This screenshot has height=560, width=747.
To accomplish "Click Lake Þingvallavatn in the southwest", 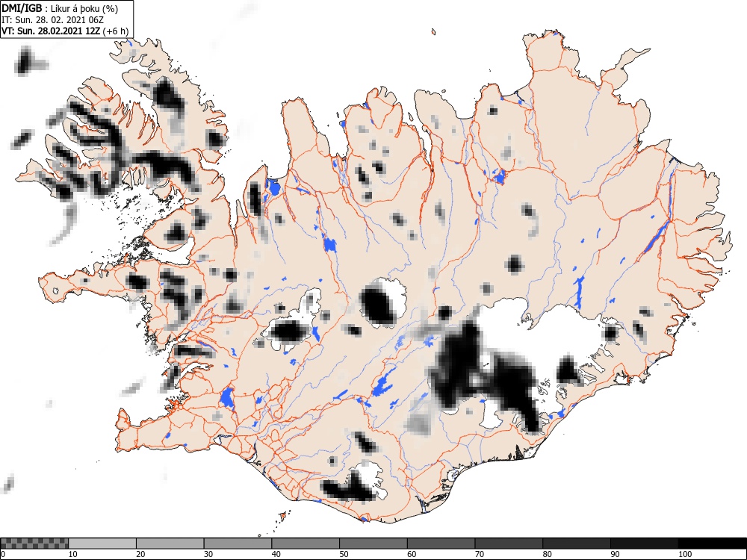I will [x=227, y=398].
